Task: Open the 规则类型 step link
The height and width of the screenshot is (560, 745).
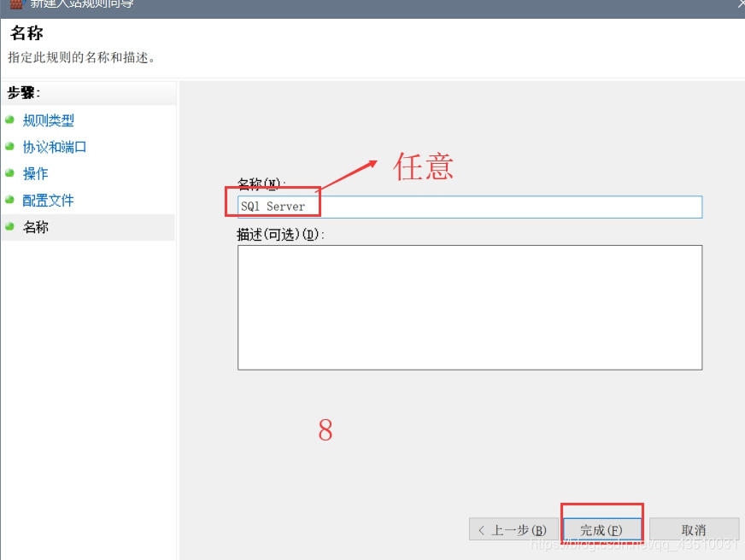Action: (48, 120)
